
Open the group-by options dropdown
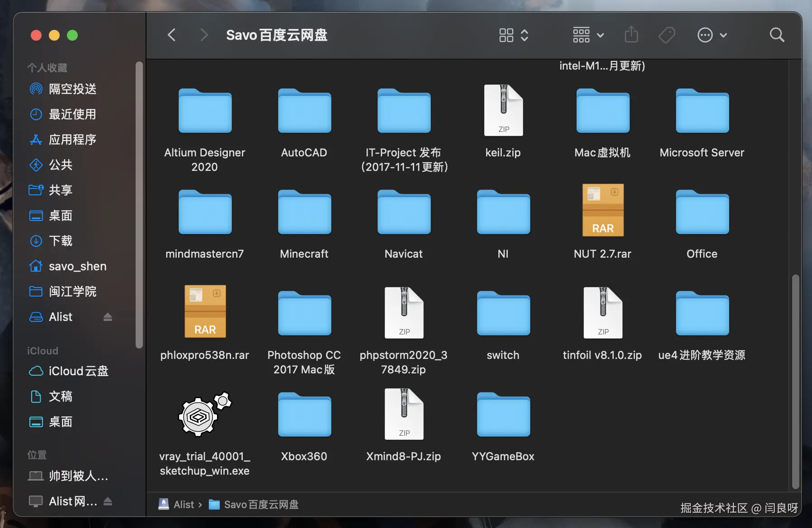(588, 35)
